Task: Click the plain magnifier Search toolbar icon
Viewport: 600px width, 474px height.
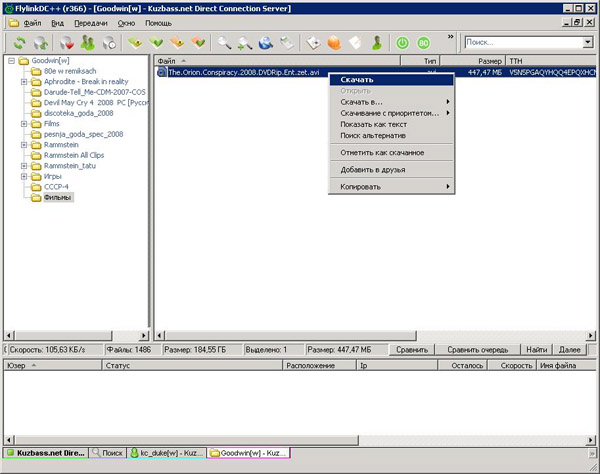Action: coord(224,43)
